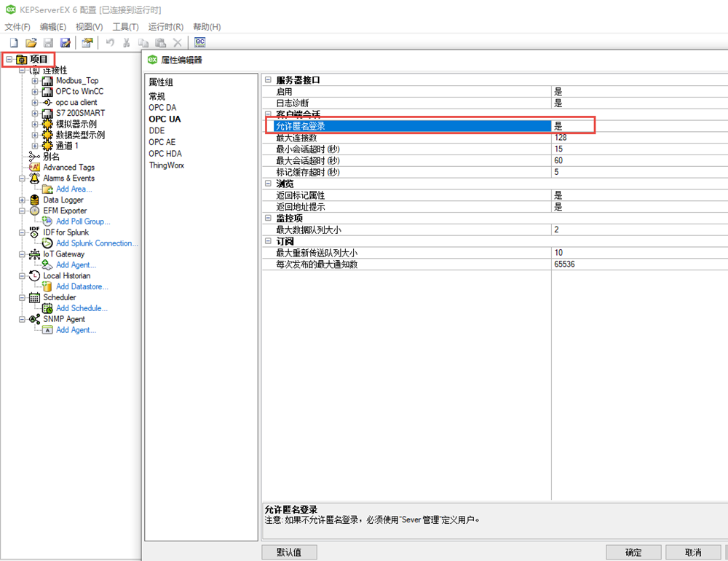728x561 pixels.
Task: Select the OPC AE property group
Action: coord(162,142)
